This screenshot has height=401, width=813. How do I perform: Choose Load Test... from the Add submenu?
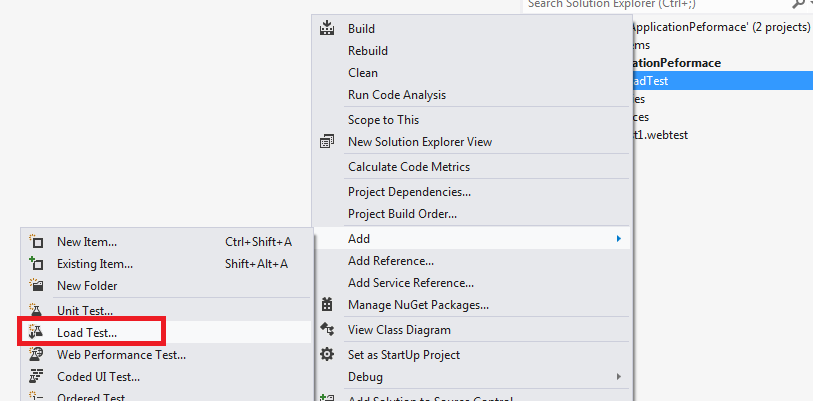pos(87,332)
